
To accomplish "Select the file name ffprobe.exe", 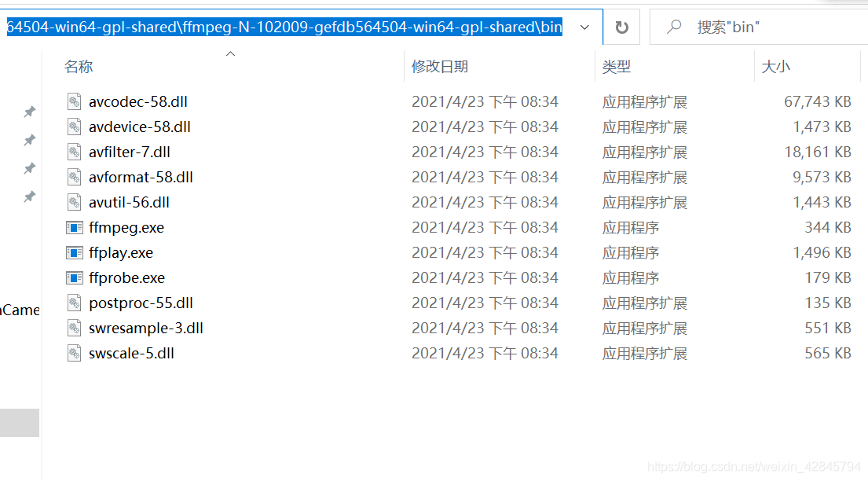I will click(126, 278).
